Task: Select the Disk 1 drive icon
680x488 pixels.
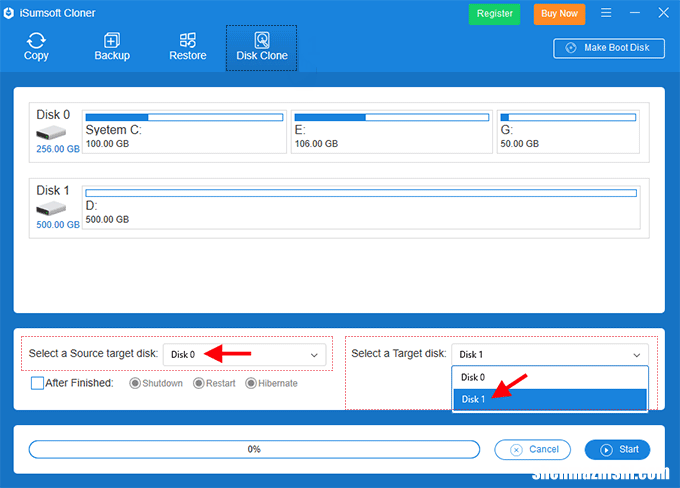Action: click(51, 209)
